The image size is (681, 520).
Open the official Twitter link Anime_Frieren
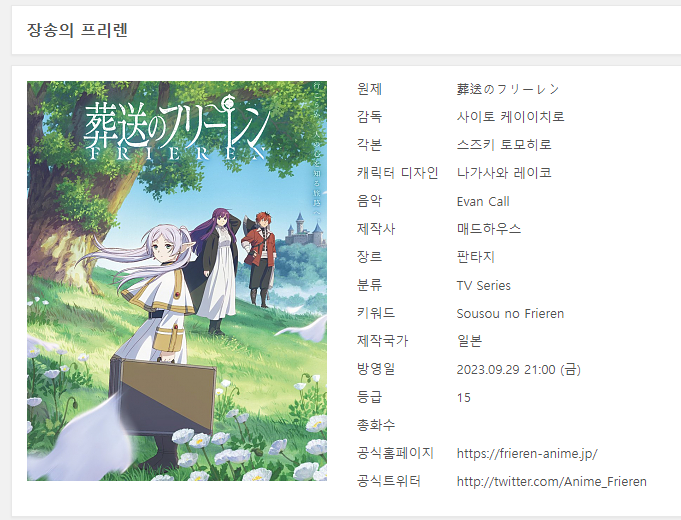[551, 481]
